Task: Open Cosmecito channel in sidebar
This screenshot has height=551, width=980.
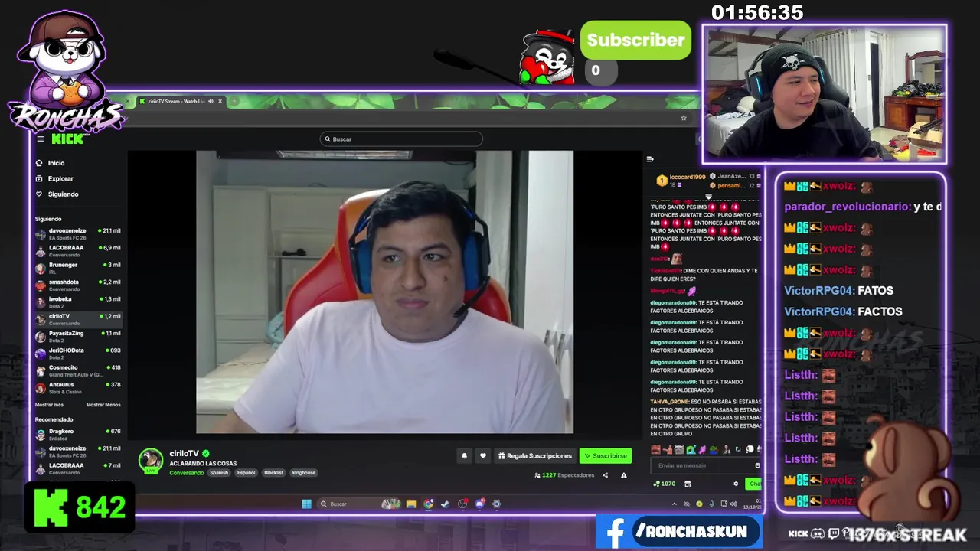Action: click(x=78, y=370)
